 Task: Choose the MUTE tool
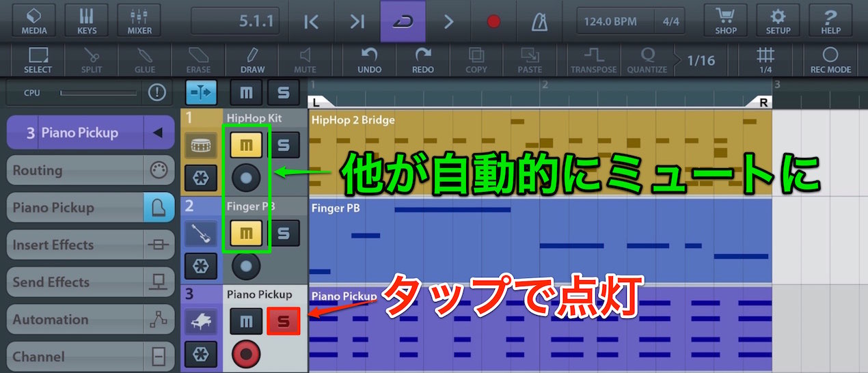tap(305, 60)
